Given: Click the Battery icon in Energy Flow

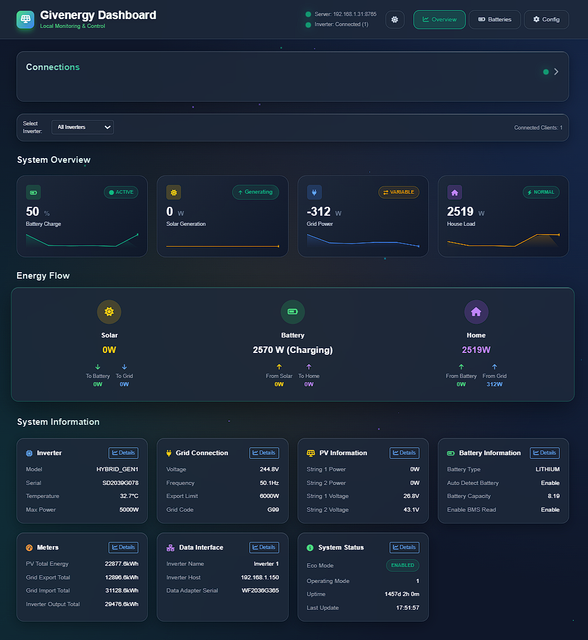Looking at the screenshot, I should pyautogui.click(x=293, y=312).
